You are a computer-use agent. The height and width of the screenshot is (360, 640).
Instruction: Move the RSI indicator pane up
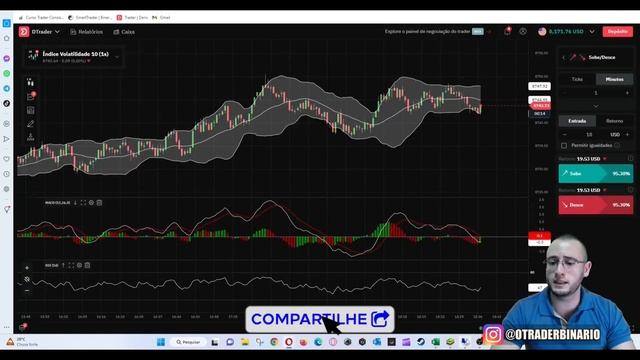[63, 265]
